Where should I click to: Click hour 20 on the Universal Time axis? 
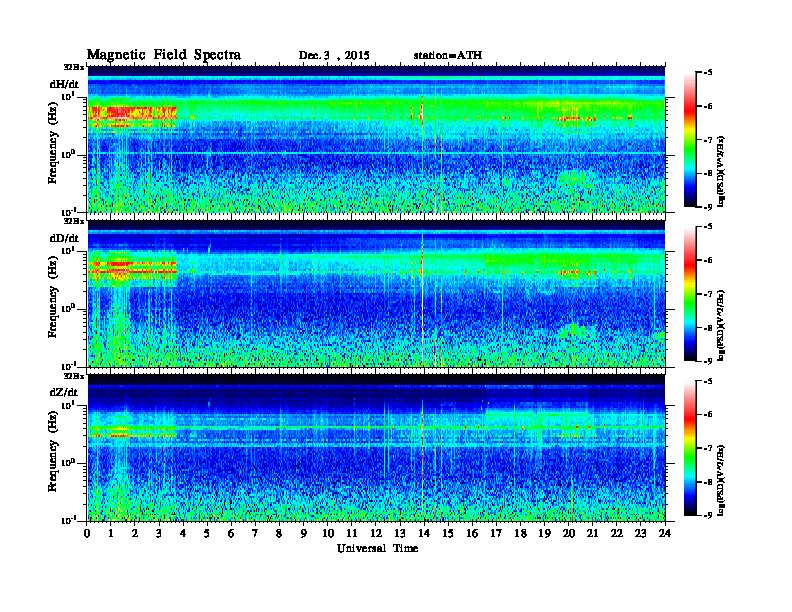(569, 533)
